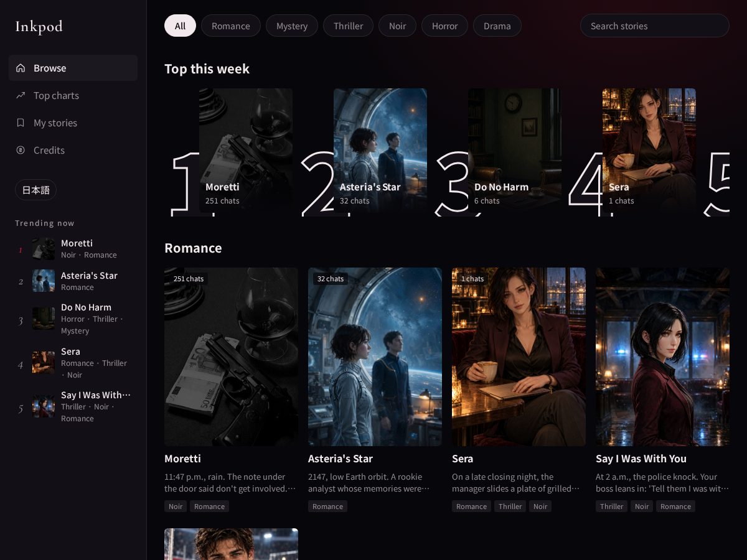The height and width of the screenshot is (560, 747).
Task: Open Say I Was With You cover
Action: point(662,357)
